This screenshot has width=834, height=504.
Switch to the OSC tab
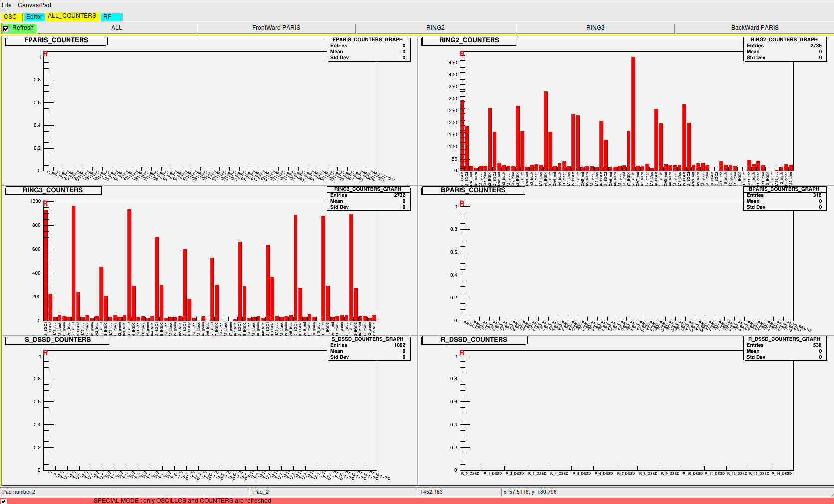pyautogui.click(x=10, y=17)
